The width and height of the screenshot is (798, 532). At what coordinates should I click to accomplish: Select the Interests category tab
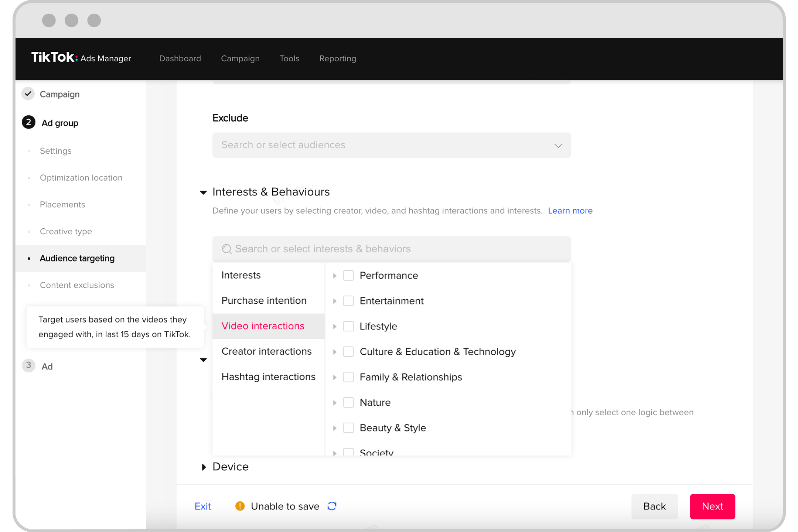pyautogui.click(x=269, y=275)
